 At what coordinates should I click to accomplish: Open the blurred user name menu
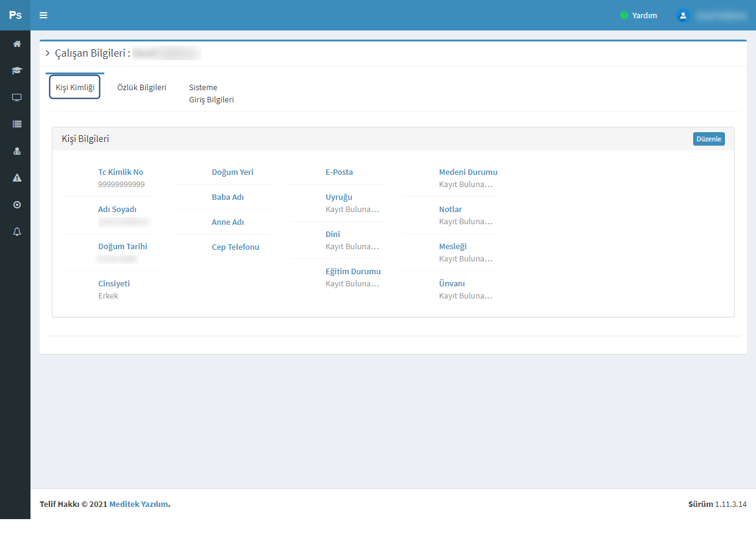pos(721,15)
